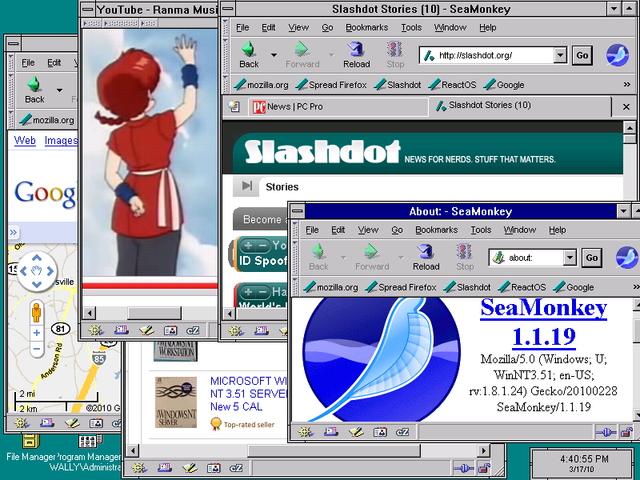Open Help menu in About SeaMonkey window
The width and height of the screenshot is (640, 480).
(557, 230)
